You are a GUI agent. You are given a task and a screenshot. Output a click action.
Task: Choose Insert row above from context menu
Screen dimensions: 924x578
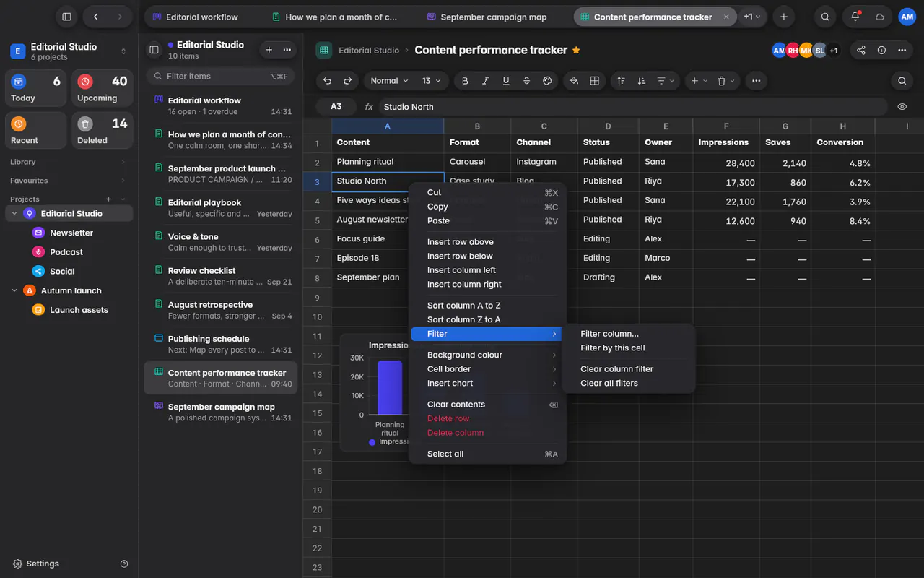[461, 242]
